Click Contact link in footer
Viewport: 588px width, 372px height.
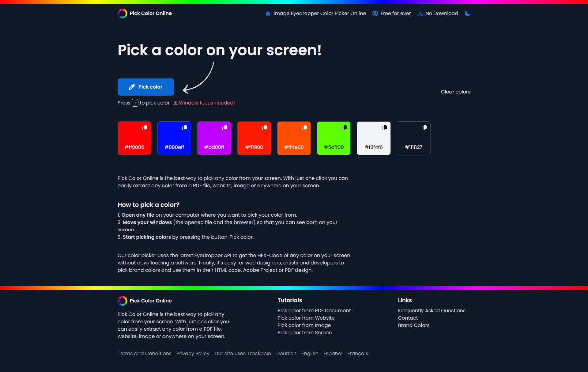point(408,317)
